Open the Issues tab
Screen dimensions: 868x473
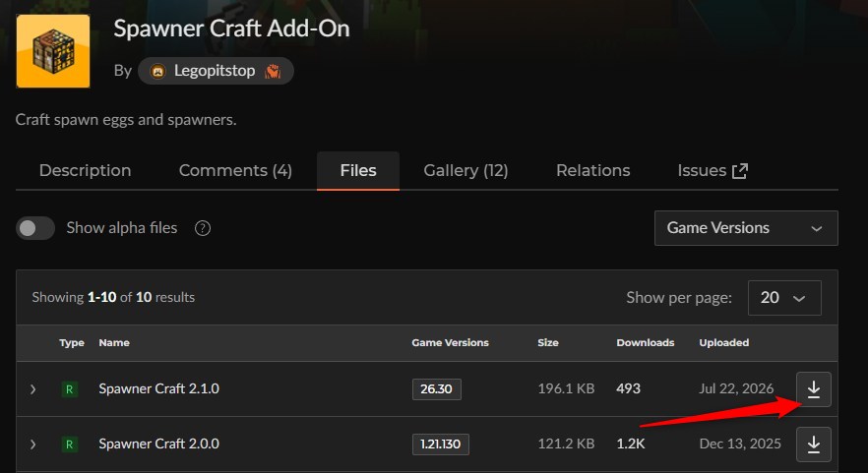tap(713, 170)
